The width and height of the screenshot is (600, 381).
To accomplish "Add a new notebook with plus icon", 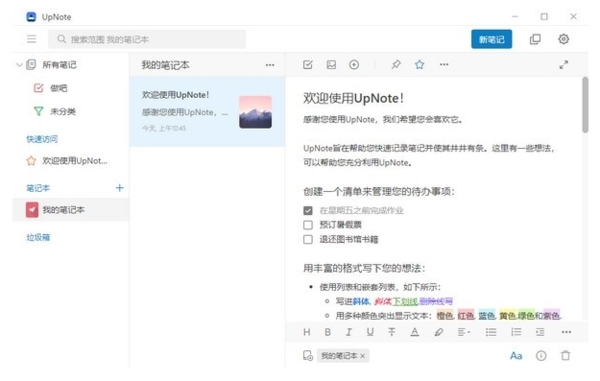I will tap(120, 188).
